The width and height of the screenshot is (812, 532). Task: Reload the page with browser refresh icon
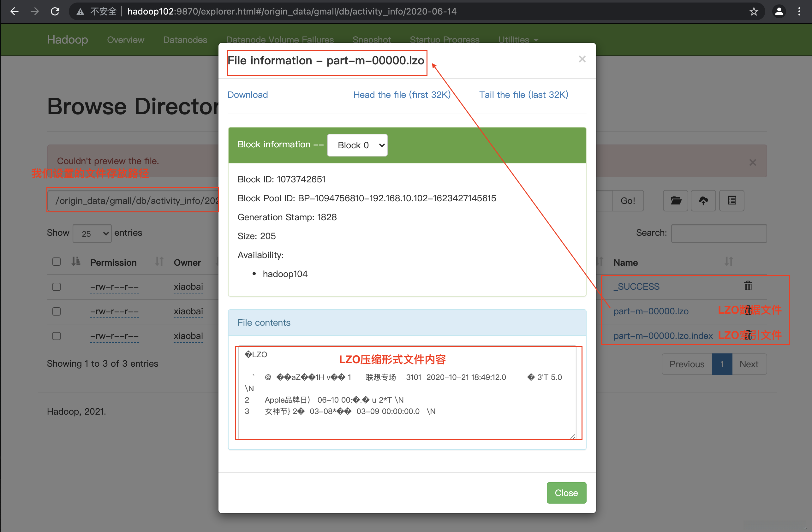coord(55,12)
